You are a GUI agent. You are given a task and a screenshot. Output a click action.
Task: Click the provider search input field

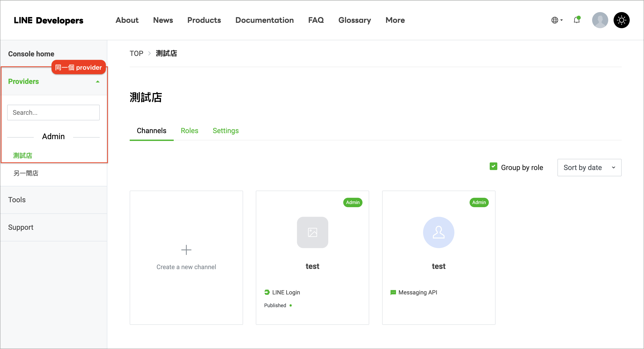point(53,113)
